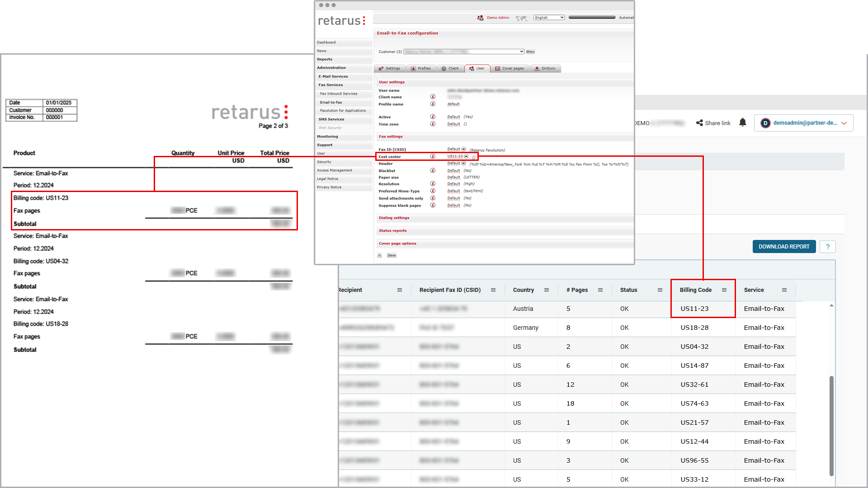Click the dark progress bar in header
The width and height of the screenshot is (868, 488).
pos(592,18)
